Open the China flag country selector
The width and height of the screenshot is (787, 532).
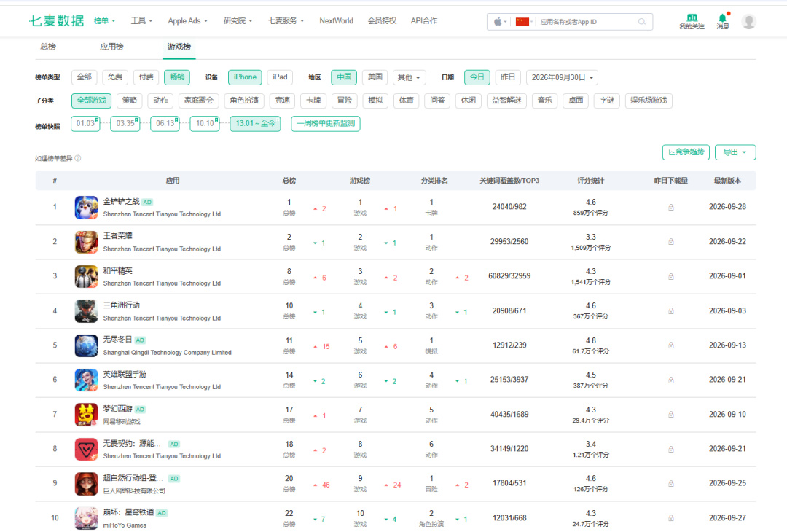524,22
